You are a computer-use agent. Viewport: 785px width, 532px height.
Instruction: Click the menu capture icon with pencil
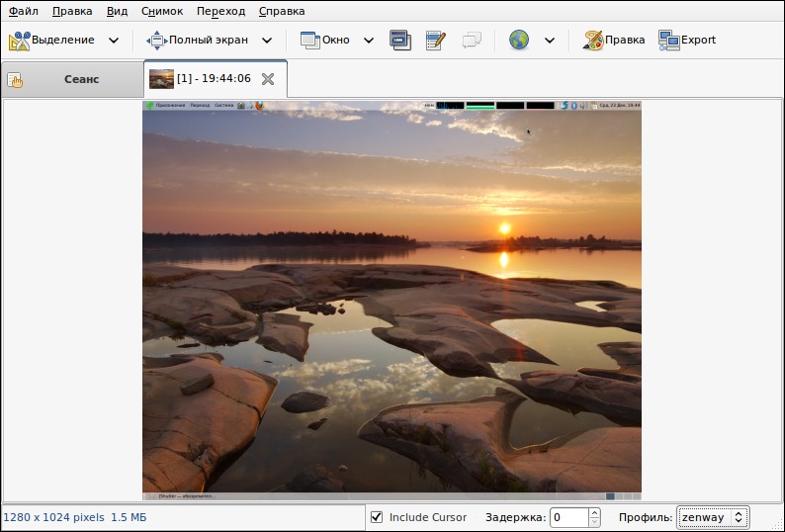[436, 41]
